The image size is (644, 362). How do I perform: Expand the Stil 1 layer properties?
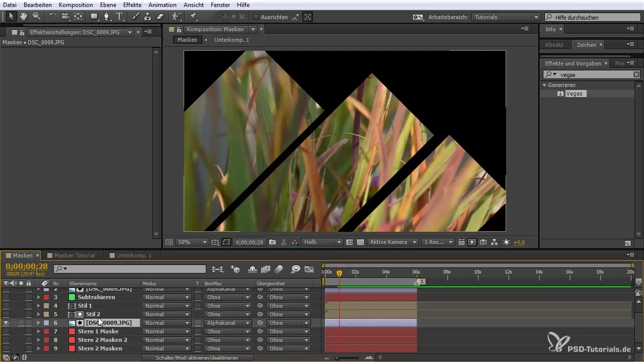tap(38, 306)
